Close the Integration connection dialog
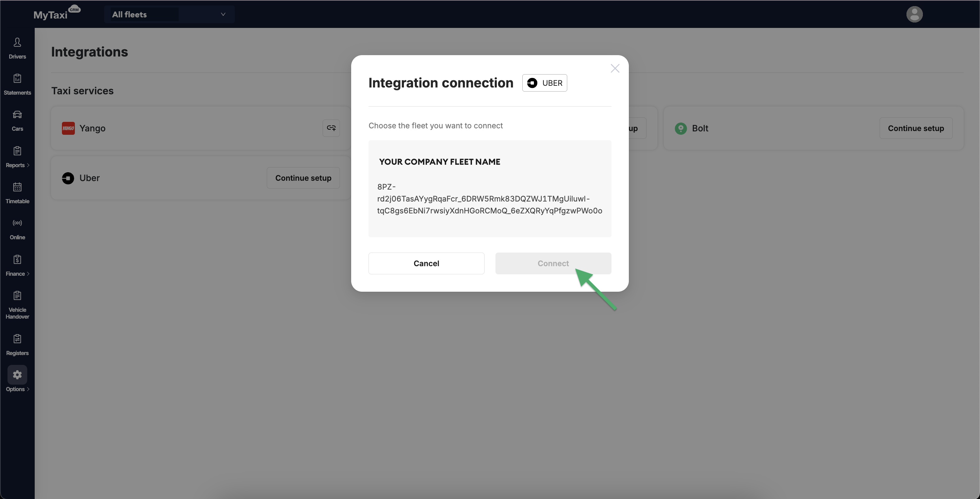Image resolution: width=980 pixels, height=499 pixels. pos(615,68)
